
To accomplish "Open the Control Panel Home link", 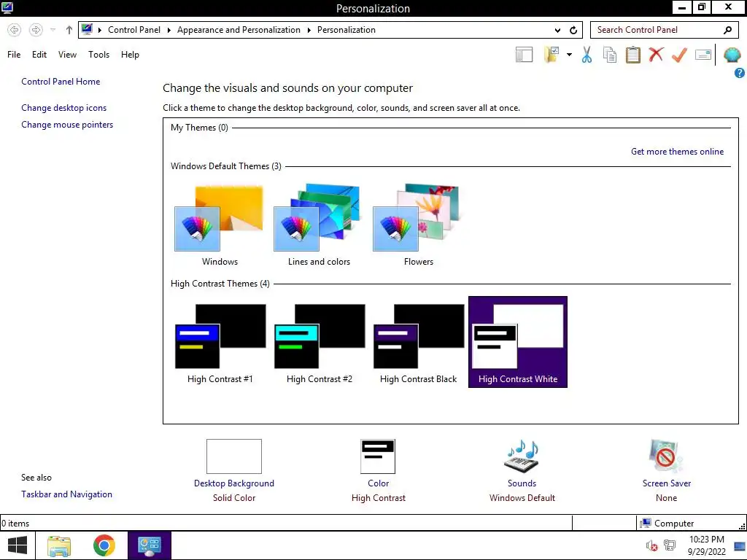I will (x=61, y=82).
